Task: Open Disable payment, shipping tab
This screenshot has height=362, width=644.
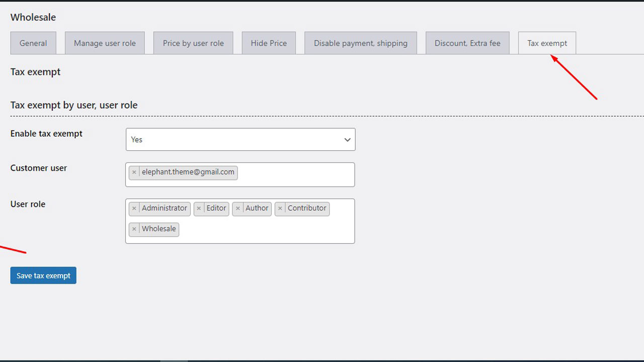Action: 360,43
